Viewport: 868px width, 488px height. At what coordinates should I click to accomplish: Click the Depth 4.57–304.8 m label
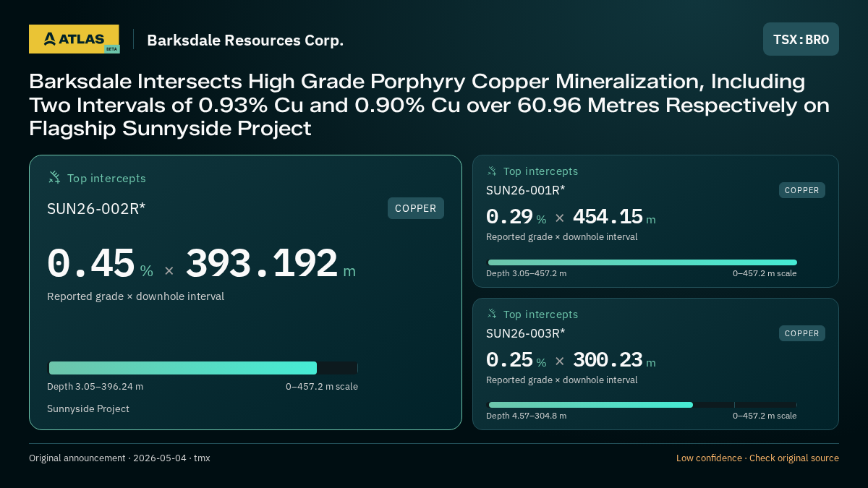[526, 416]
